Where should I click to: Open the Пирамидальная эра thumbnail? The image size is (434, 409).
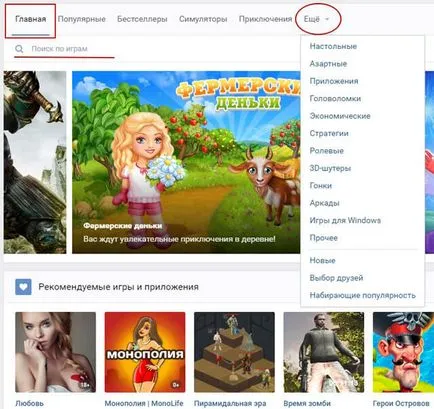pyautogui.click(x=234, y=352)
